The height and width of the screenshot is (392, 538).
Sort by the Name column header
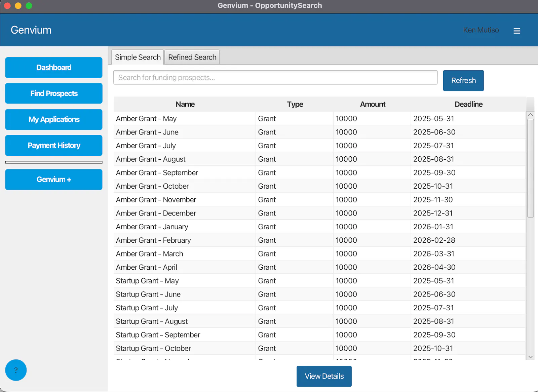185,104
